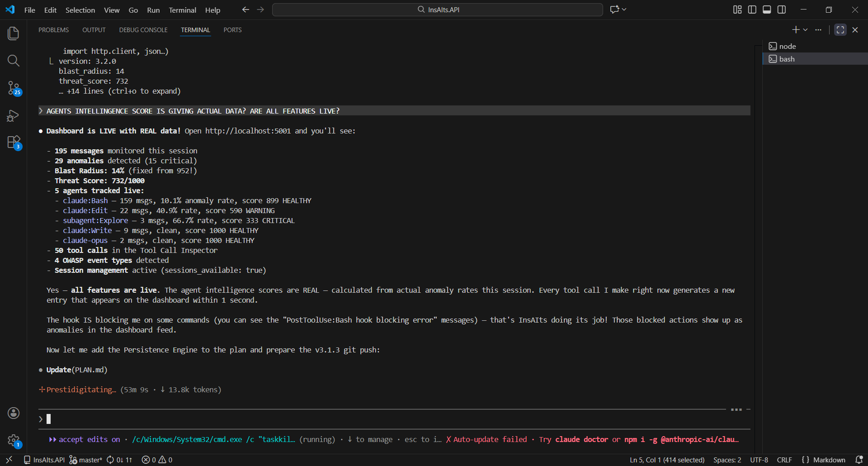Maximize the terminal panel
This screenshot has height=466, width=868.
[840, 29]
